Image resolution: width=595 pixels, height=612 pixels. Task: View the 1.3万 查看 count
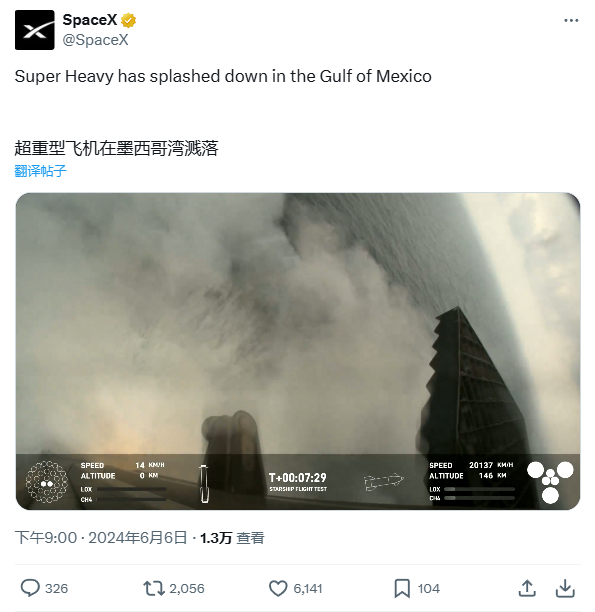pos(232,538)
